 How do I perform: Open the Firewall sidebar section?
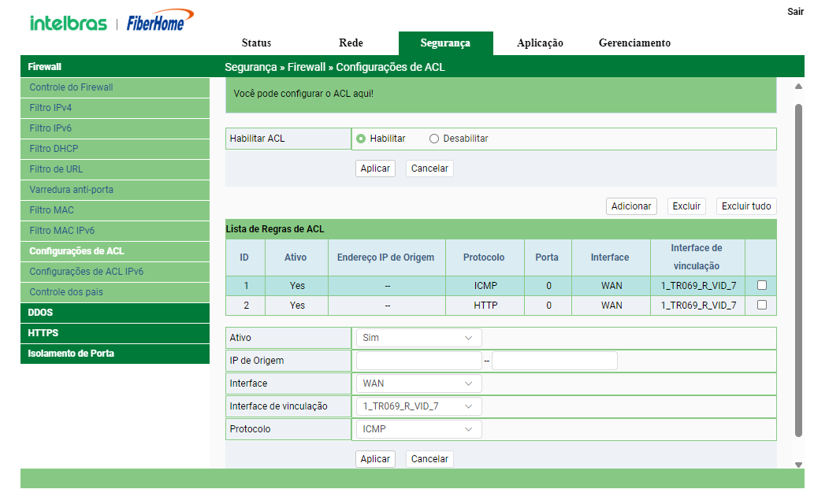point(115,67)
